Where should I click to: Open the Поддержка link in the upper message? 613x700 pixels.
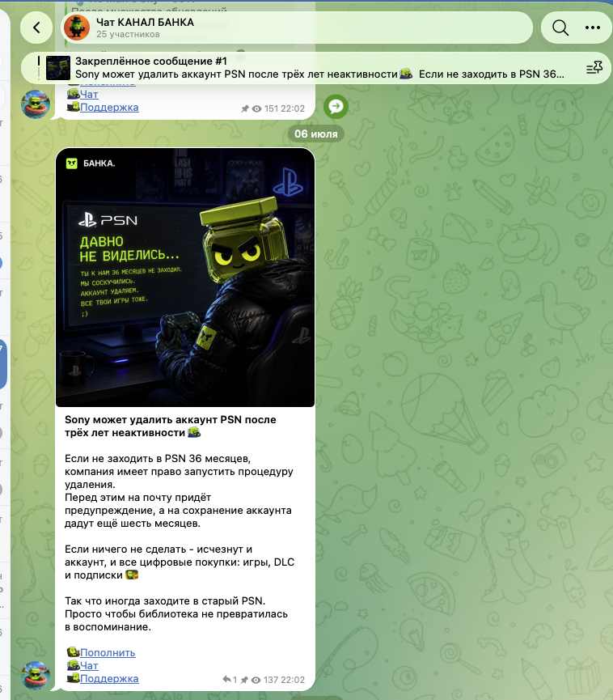(109, 107)
